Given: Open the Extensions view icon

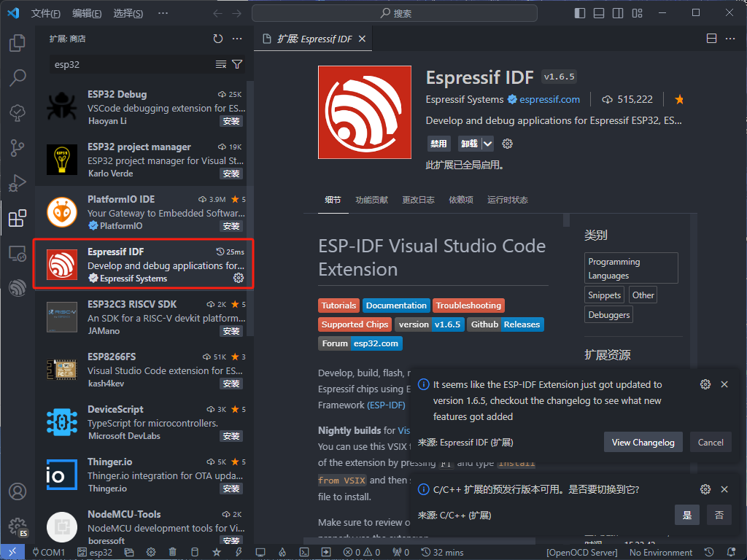Looking at the screenshot, I should (18, 218).
